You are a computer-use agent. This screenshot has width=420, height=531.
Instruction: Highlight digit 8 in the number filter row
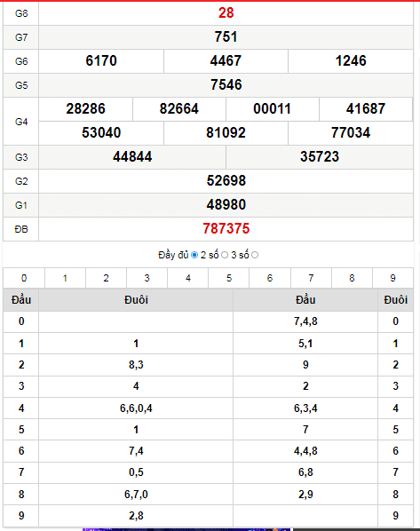[x=352, y=278]
